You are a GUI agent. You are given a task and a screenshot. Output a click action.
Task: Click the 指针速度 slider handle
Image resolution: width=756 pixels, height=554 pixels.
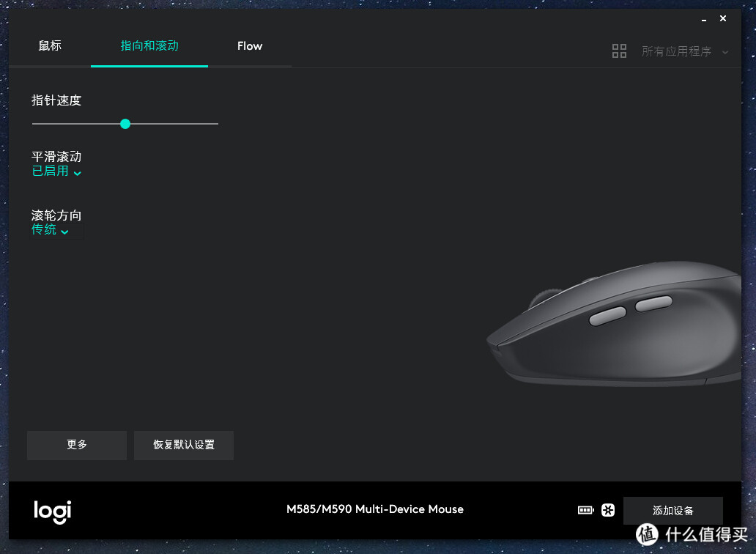tap(125, 124)
